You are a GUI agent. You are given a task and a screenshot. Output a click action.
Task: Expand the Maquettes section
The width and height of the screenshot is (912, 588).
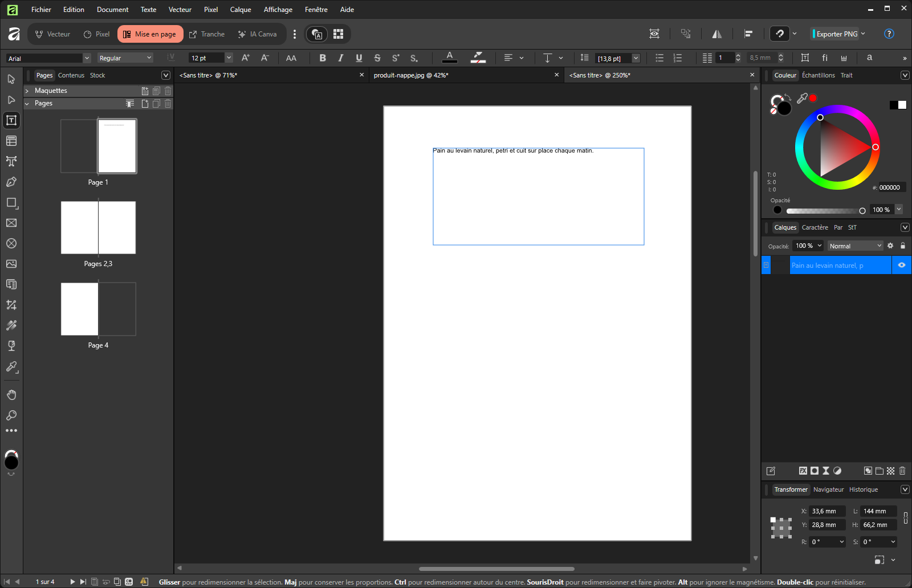pyautogui.click(x=27, y=91)
